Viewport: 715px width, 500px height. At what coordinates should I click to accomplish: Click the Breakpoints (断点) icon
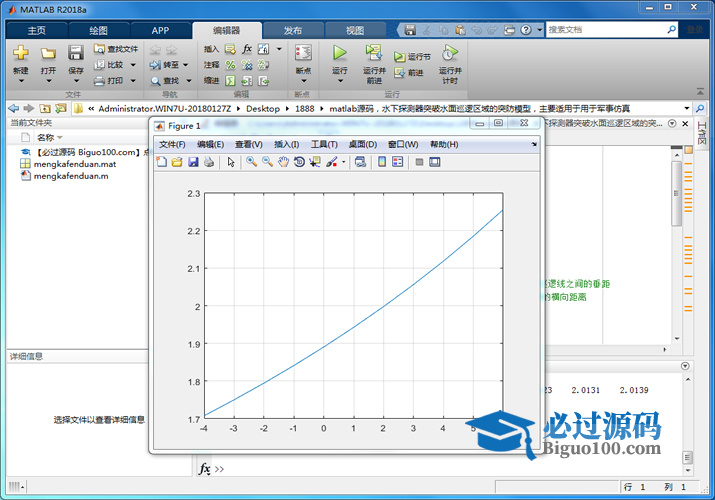point(303,53)
